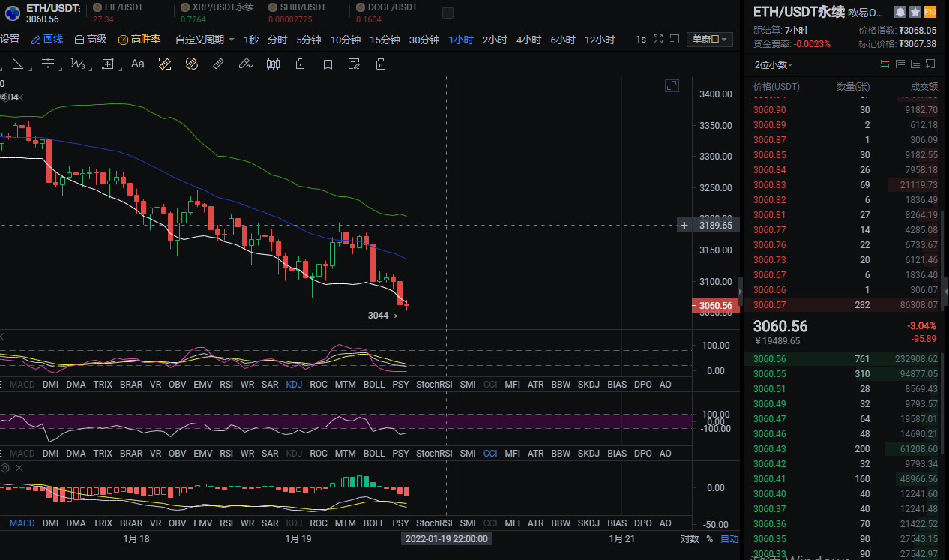This screenshot has height=560, width=949.
Task: Click the plus icon to add symbol tab
Action: pyautogui.click(x=448, y=13)
